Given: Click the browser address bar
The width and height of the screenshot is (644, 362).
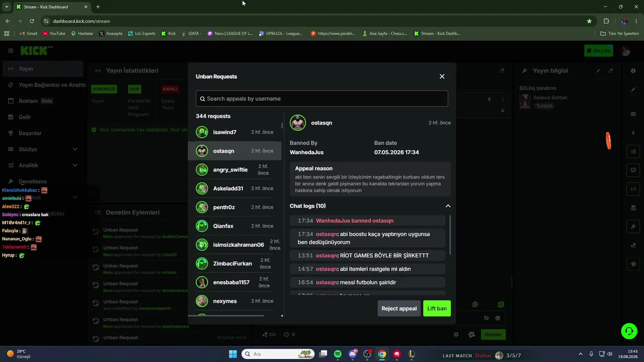Looking at the screenshot, I should (312, 21).
